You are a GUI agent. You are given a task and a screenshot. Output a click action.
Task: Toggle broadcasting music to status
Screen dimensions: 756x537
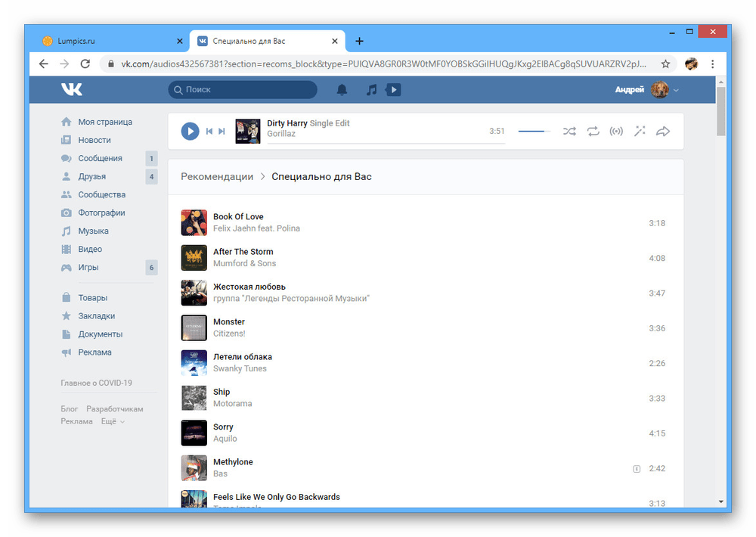(x=616, y=132)
